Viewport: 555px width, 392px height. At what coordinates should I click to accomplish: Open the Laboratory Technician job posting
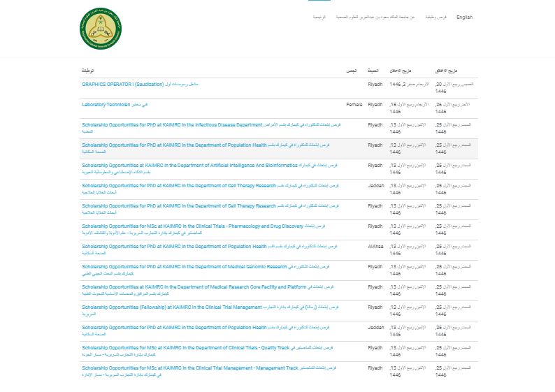[x=106, y=104]
